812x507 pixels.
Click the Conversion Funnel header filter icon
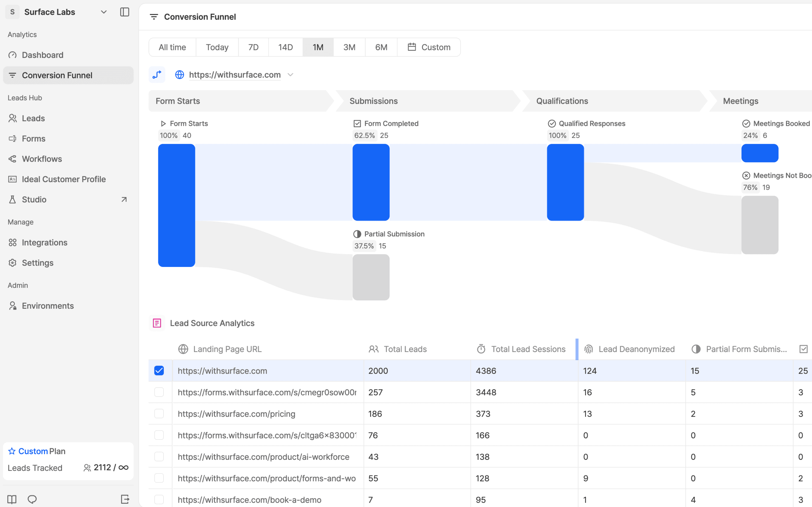(x=154, y=17)
